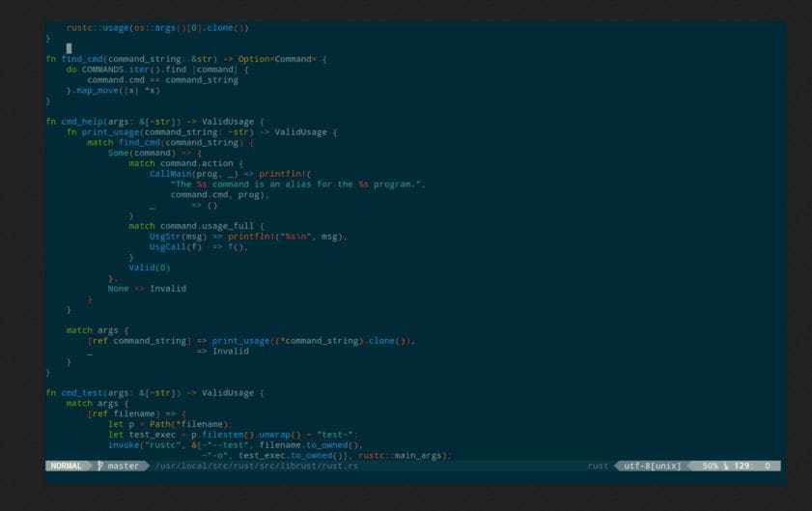Click the NORMAL mode indicator in the status line
The height and width of the screenshot is (511, 812).
pyautogui.click(x=66, y=466)
